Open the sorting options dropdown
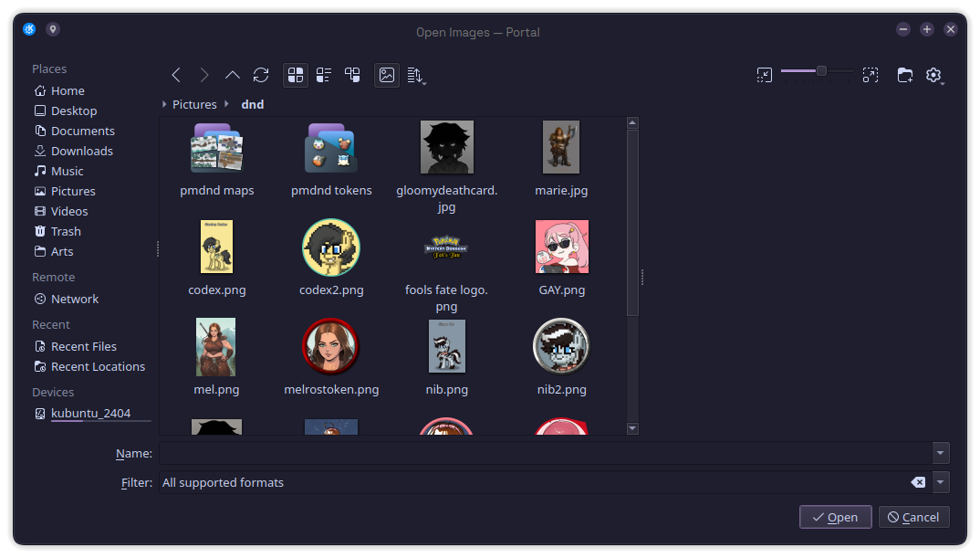 pyautogui.click(x=415, y=75)
